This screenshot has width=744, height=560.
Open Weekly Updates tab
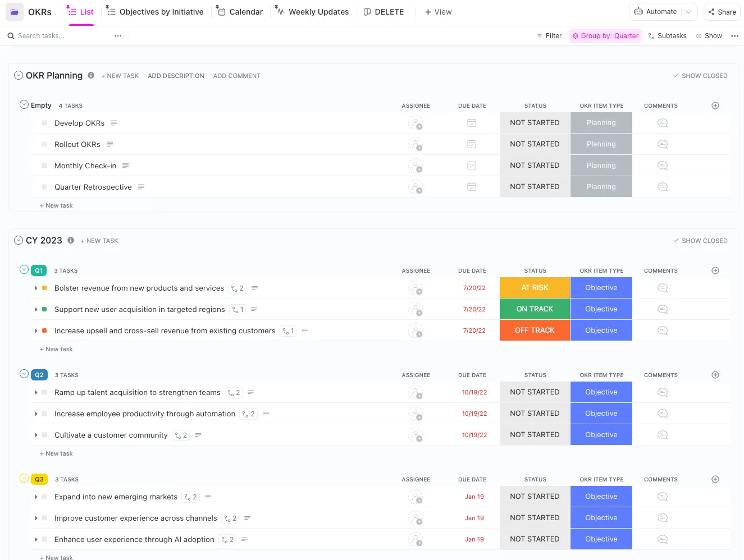click(312, 12)
